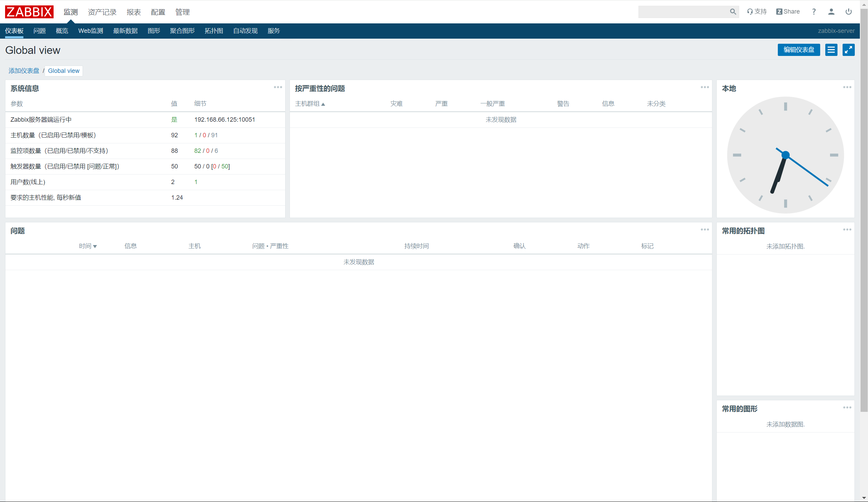Image resolution: width=868 pixels, height=502 pixels.
Task: Open the local clock widget menu
Action: pos(847,87)
